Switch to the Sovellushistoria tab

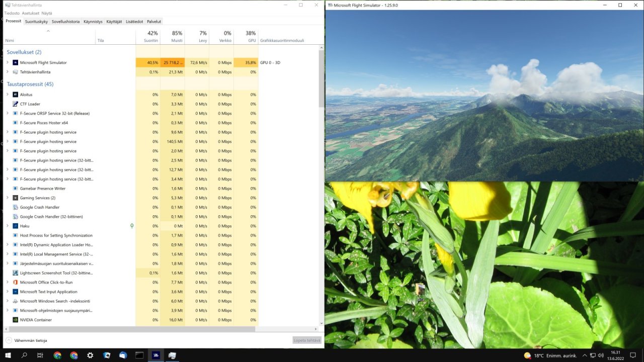click(x=65, y=22)
